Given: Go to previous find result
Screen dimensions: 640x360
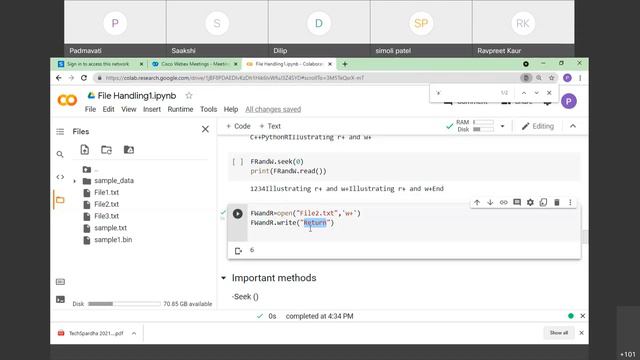Looking at the screenshot, I should [x=524, y=93].
